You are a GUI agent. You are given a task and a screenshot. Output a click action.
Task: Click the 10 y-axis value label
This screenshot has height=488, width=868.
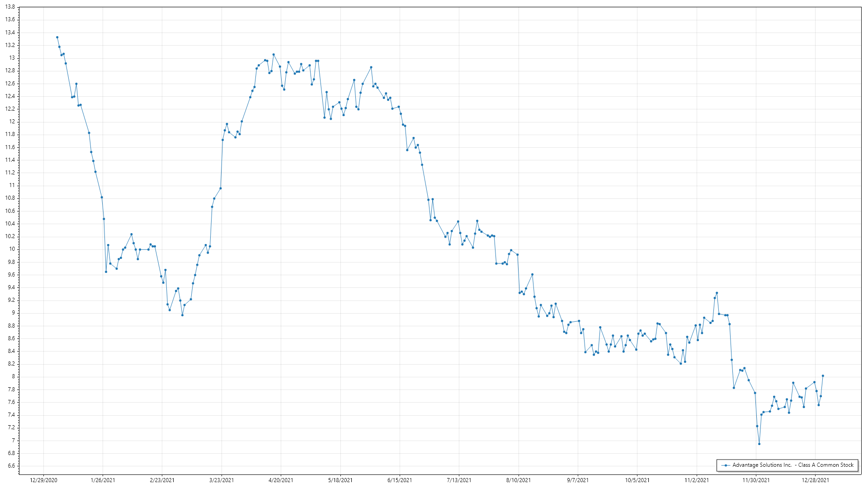pos(12,249)
